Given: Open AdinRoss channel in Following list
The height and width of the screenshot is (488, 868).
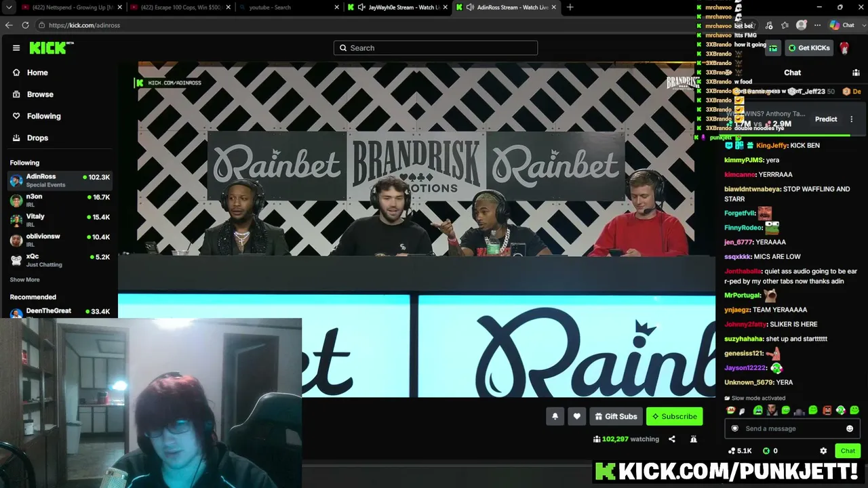Looking at the screenshot, I should (x=60, y=180).
